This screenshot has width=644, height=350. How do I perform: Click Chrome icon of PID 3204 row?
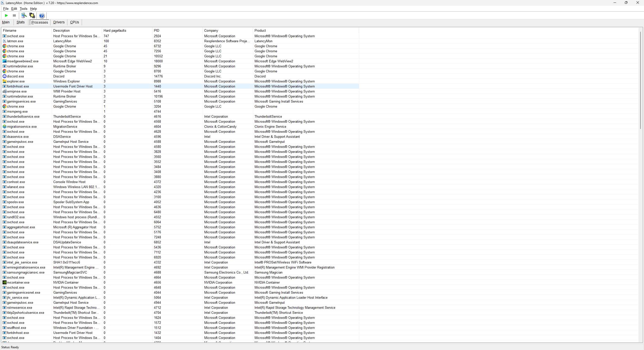[5, 106]
